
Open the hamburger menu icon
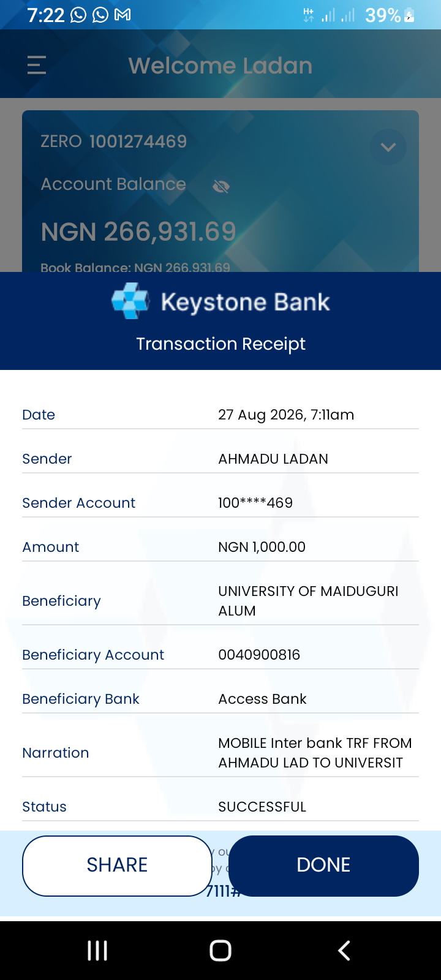(x=37, y=65)
